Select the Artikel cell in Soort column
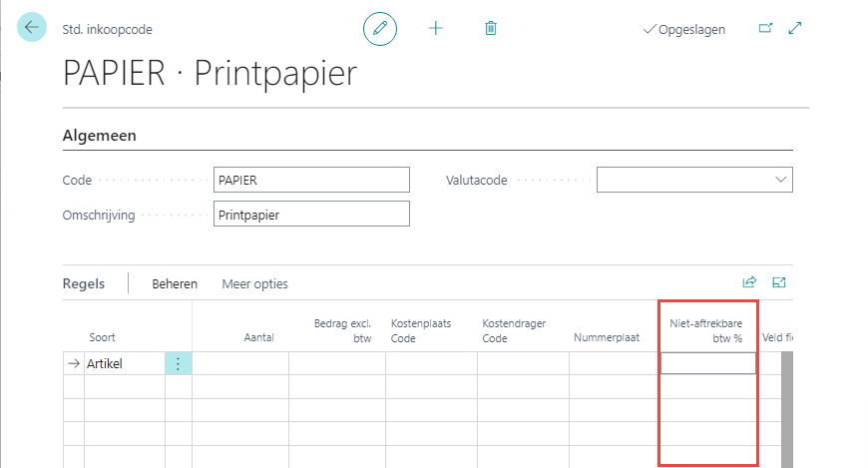This screenshot has height=468, width=868. (123, 364)
